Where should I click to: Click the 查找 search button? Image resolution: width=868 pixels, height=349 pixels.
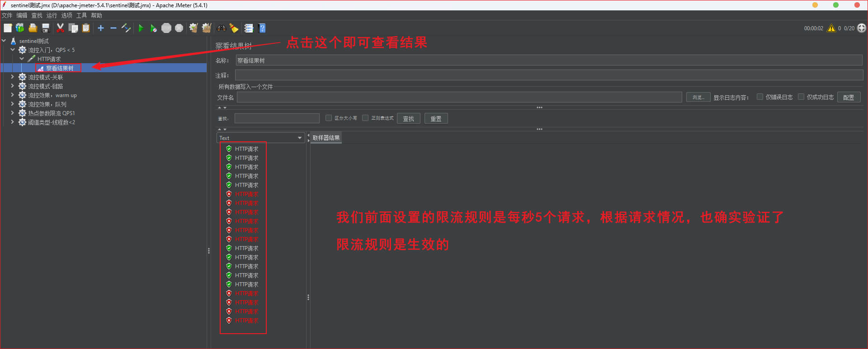tap(409, 118)
